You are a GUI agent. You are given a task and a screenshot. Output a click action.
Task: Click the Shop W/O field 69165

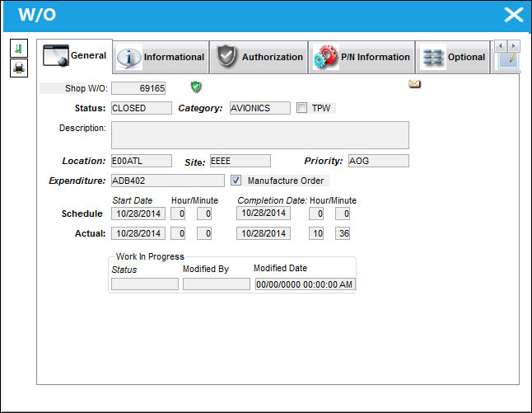[x=138, y=88]
